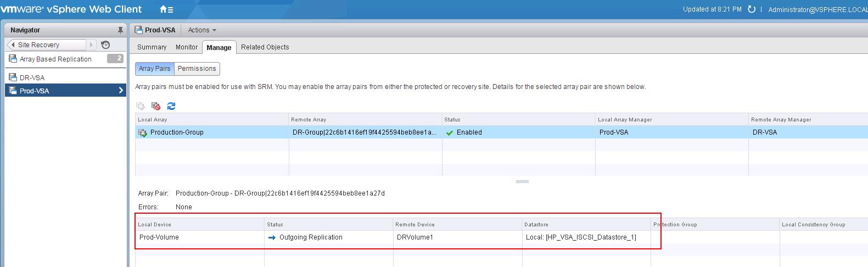868x267 pixels.
Task: Select the Permissions sub-tab
Action: (x=197, y=69)
